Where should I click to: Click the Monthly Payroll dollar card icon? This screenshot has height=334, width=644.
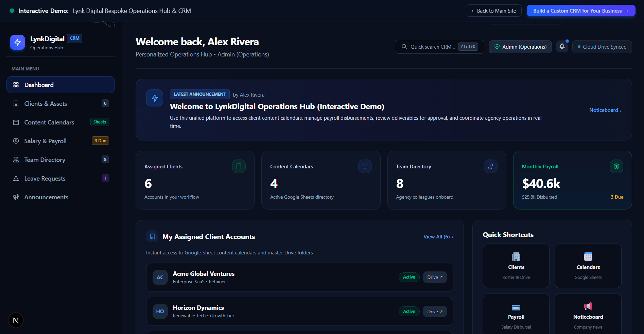(x=616, y=166)
